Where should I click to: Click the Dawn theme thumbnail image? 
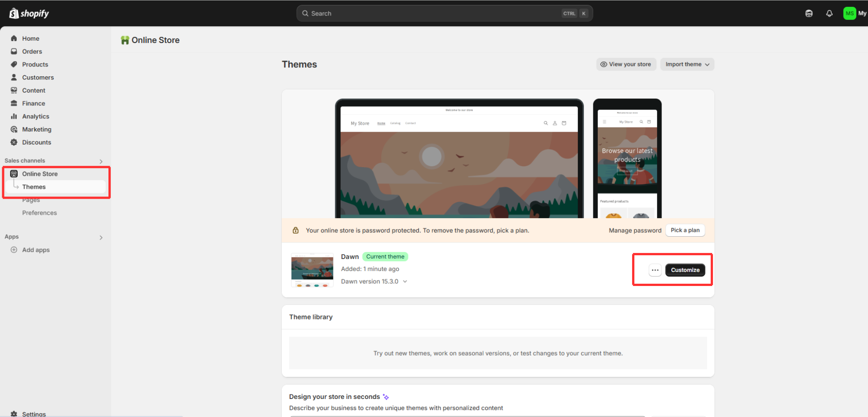312,269
